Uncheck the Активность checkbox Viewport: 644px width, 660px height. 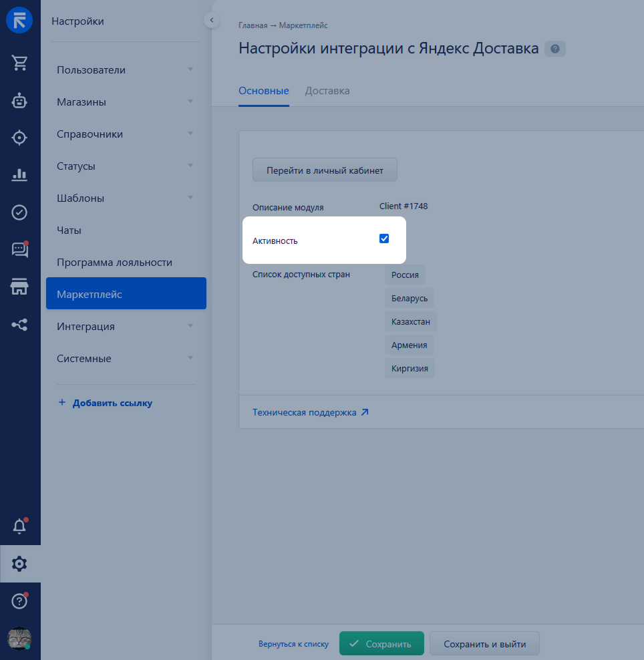(384, 239)
